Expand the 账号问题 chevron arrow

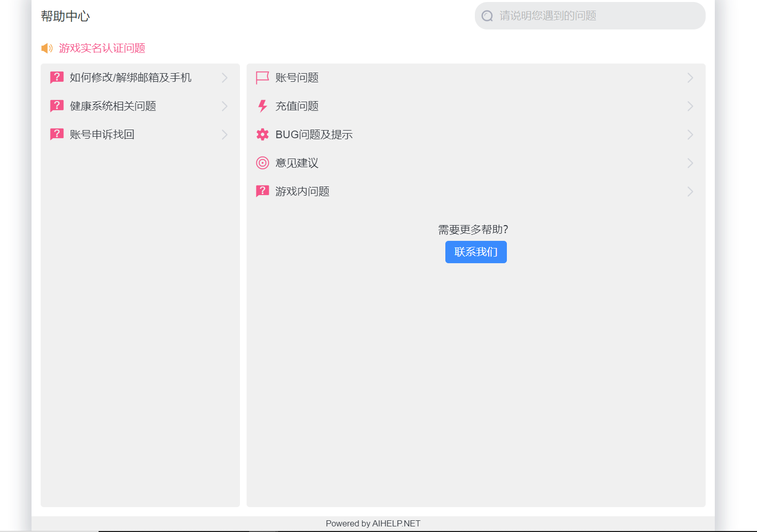(x=690, y=78)
